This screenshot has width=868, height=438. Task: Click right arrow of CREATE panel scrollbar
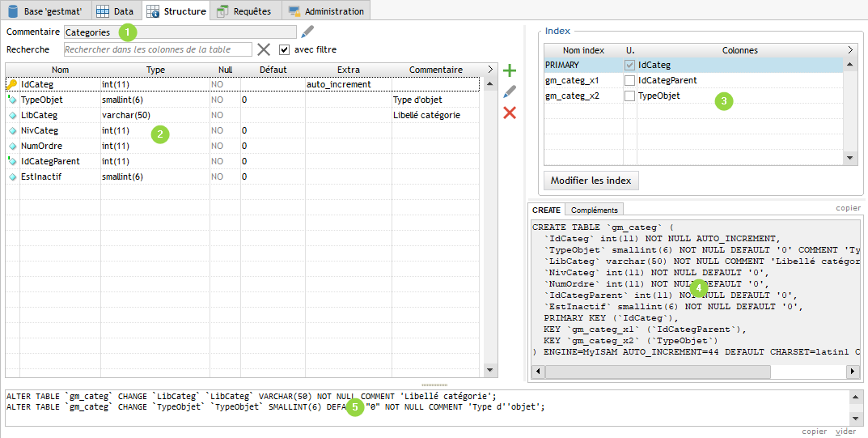coord(853,372)
